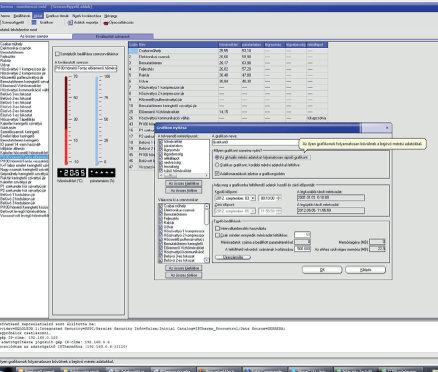This screenshot has width=438, height=372.
Task: Click the páratartalom column header in the table
Action: tap(252, 44)
